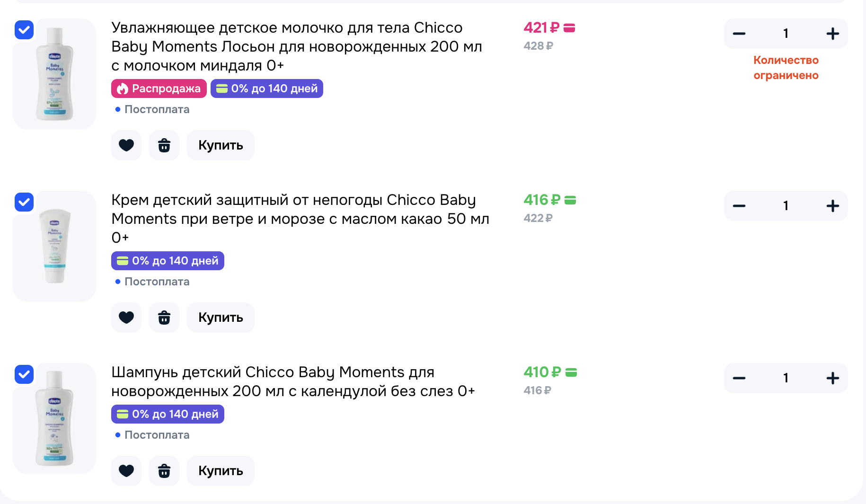Uncheck the baby shampoo item checkbox
866x504 pixels.
point(24,374)
